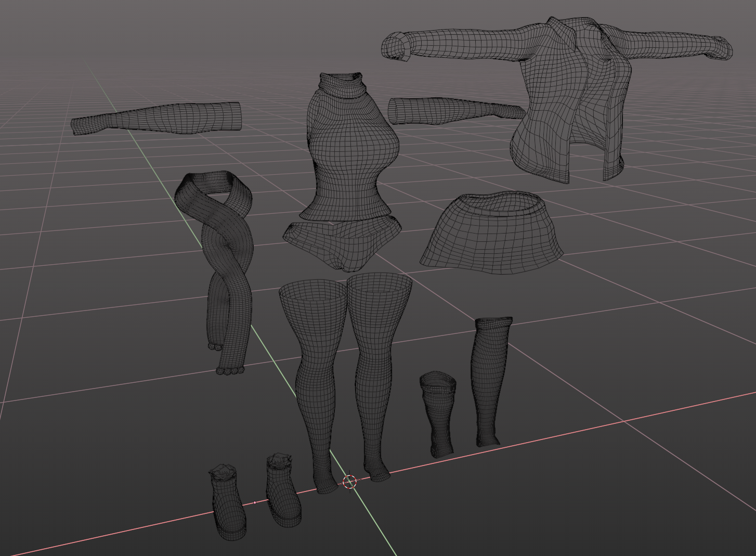Select the boot farthest from the stockings
This screenshot has width=756, height=556.
[228, 502]
